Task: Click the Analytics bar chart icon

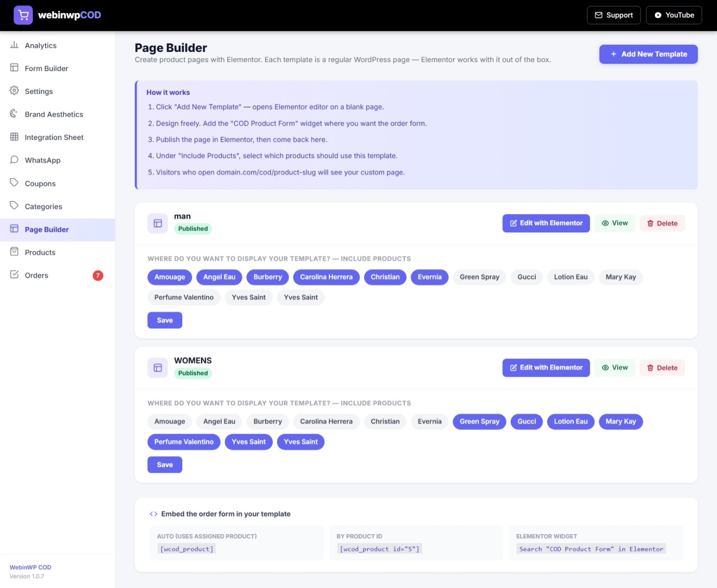Action: click(15, 45)
